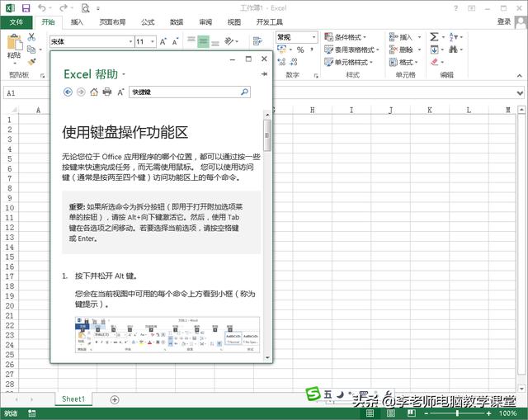The image size is (528, 420).
Task: Click the AutoSum sigma icon
Action: [435, 36]
